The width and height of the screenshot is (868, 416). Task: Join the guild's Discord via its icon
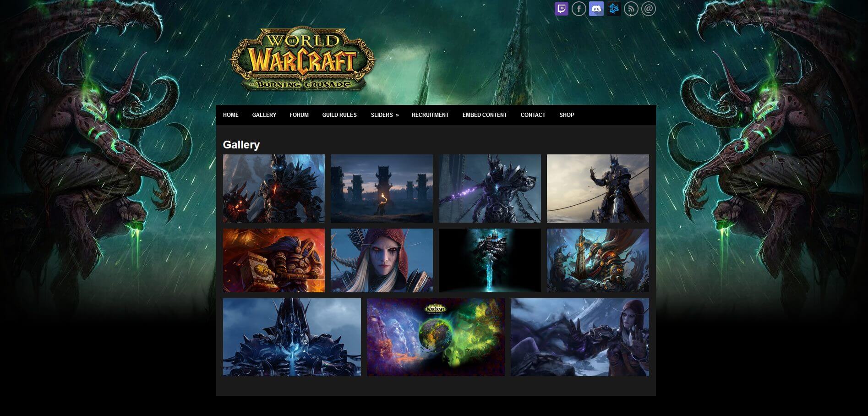pyautogui.click(x=596, y=8)
